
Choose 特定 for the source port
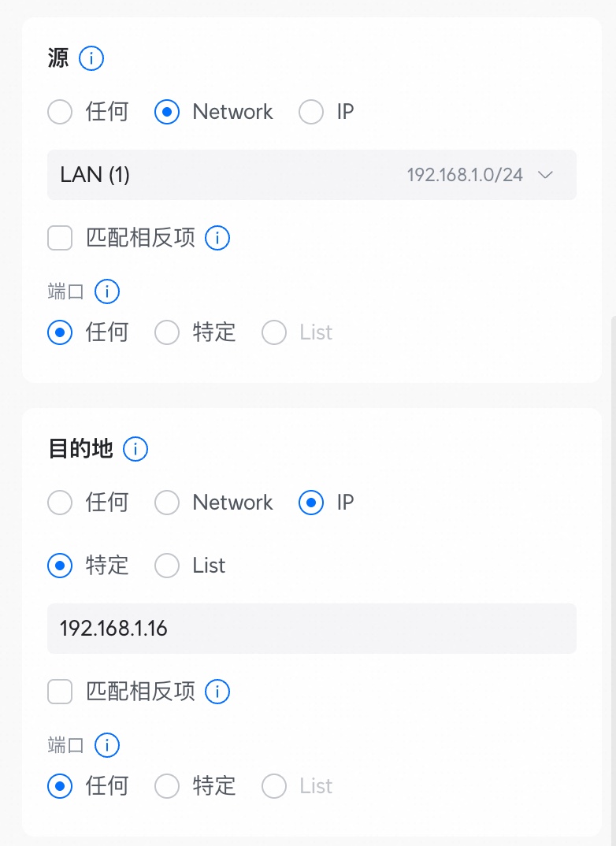coord(167,332)
